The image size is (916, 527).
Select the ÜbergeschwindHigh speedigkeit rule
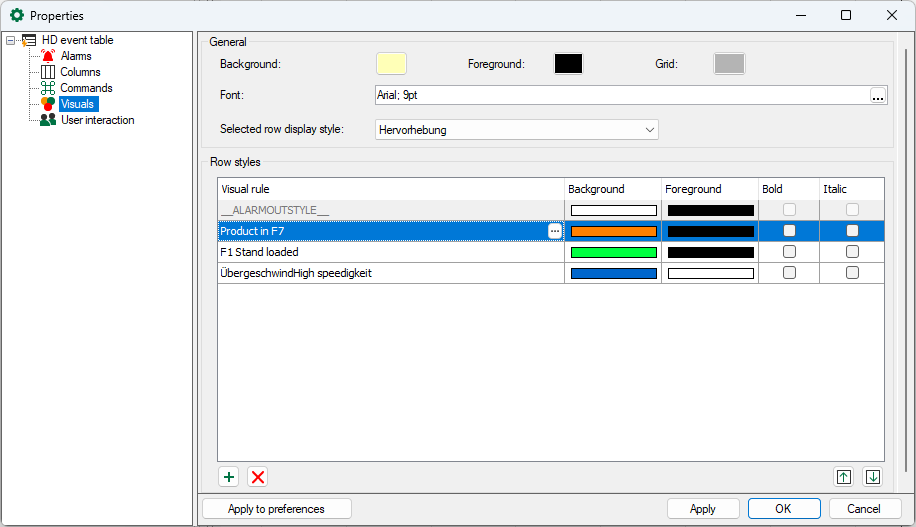(391, 273)
